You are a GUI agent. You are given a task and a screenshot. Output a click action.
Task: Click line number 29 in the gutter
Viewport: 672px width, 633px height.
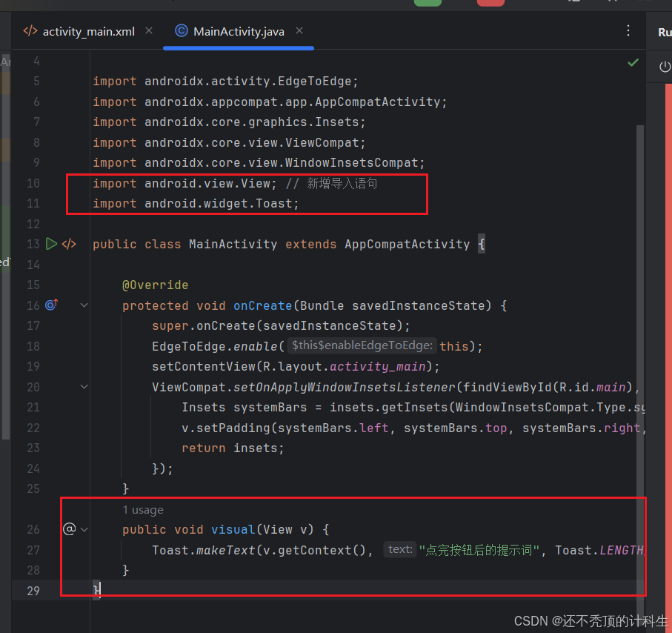click(33, 591)
